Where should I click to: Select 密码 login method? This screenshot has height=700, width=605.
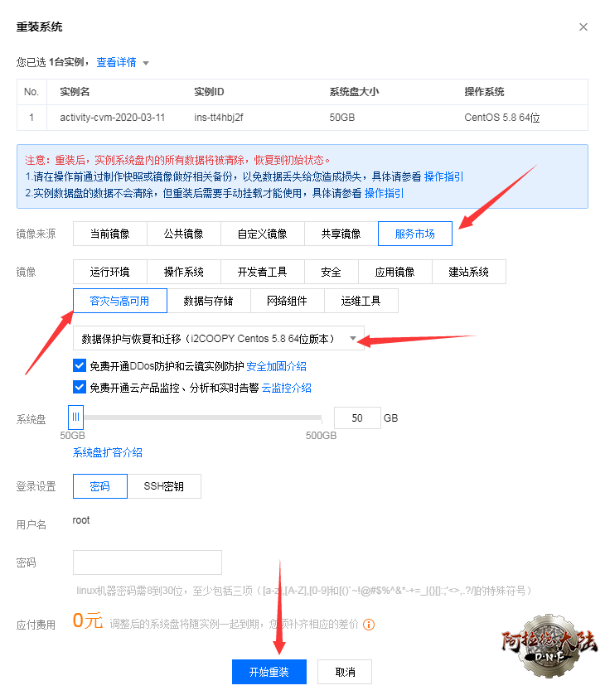99,486
